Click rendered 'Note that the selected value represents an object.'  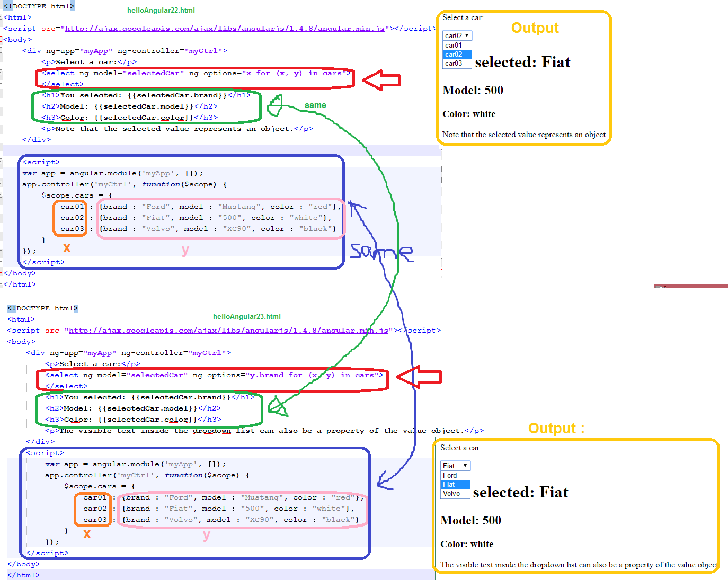click(x=525, y=135)
